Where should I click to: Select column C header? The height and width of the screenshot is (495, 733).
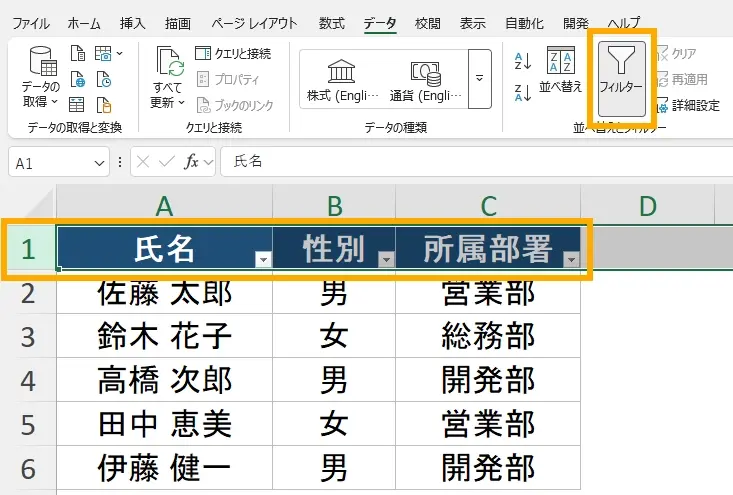pos(488,205)
